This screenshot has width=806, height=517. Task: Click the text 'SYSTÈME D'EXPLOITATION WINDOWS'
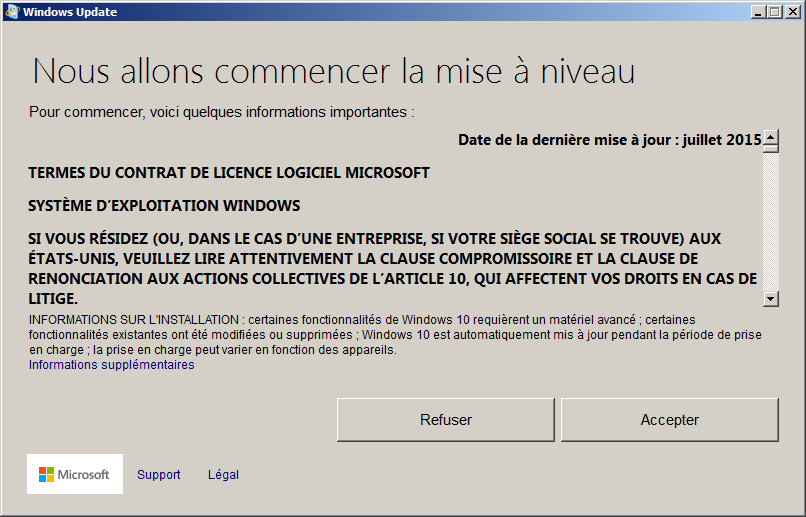pos(164,206)
